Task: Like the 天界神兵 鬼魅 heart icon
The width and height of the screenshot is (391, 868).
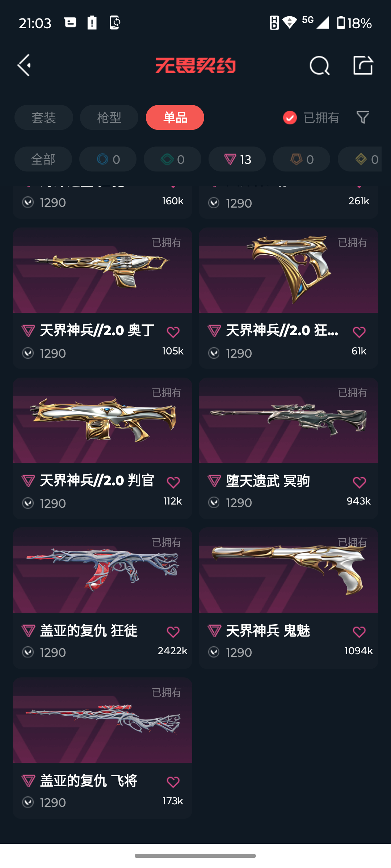Action: tap(359, 632)
